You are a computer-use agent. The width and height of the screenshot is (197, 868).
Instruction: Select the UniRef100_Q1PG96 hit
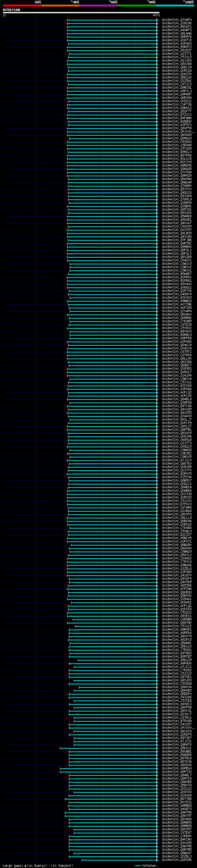tap(177, 860)
